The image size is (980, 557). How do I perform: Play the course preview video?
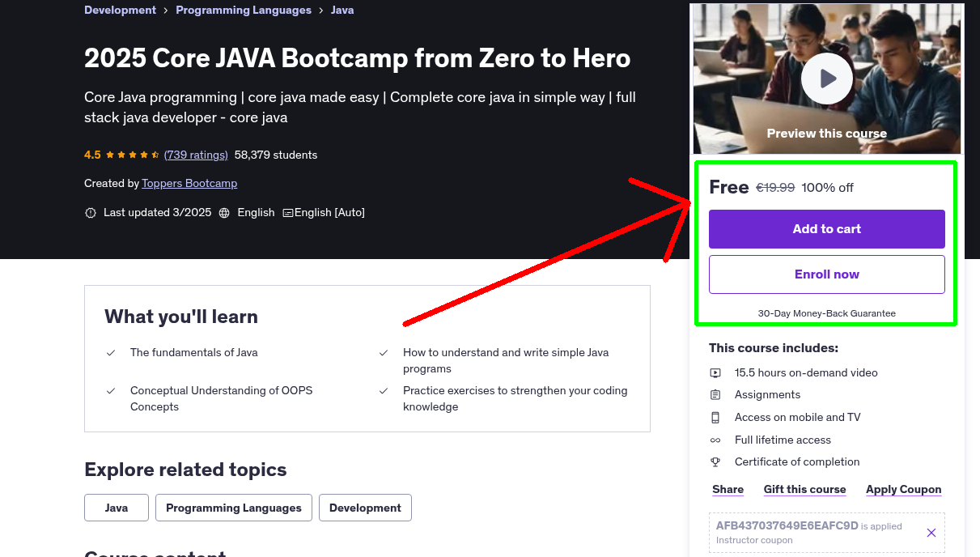[x=826, y=78]
